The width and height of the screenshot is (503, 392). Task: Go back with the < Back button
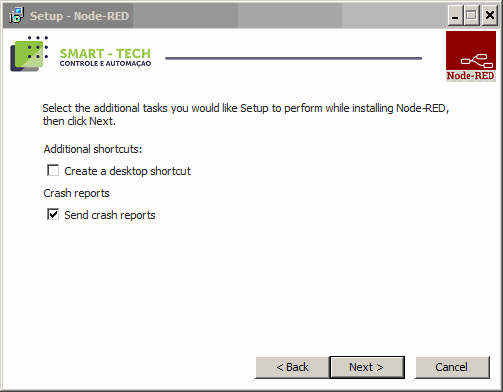[x=292, y=367]
